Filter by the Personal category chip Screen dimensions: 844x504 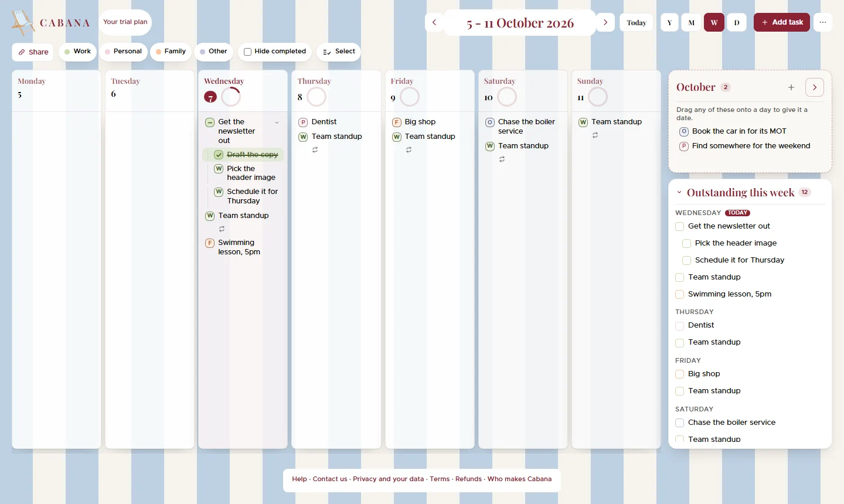(x=123, y=52)
